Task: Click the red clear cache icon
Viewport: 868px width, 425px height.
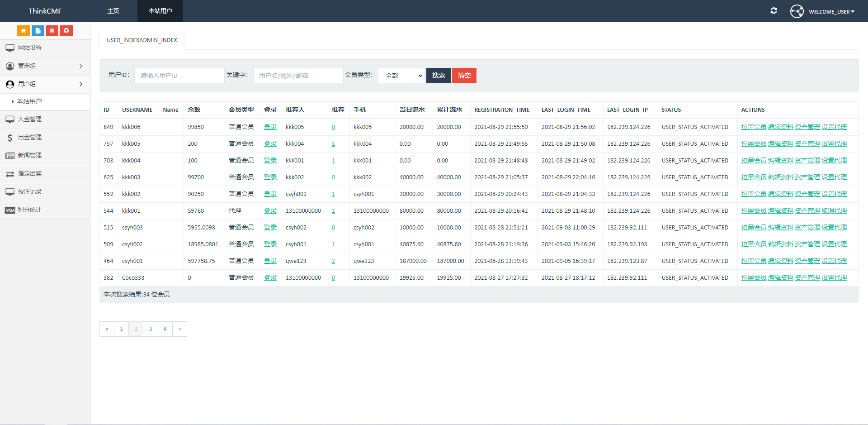Action: [66, 30]
